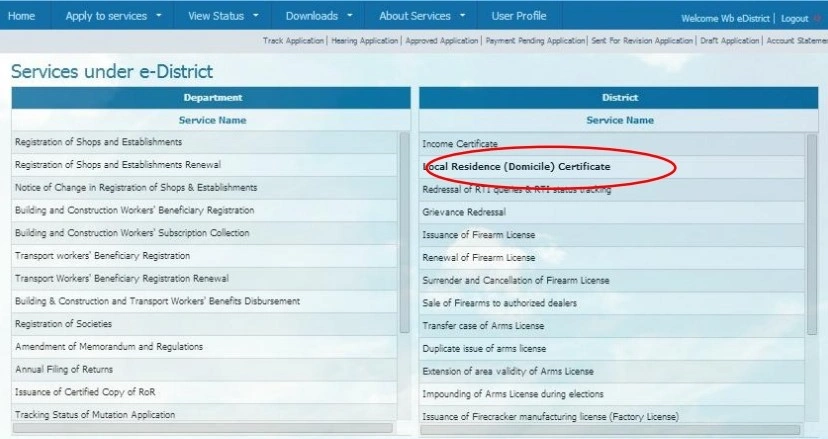Expand the Downloads dropdown menu

318,16
